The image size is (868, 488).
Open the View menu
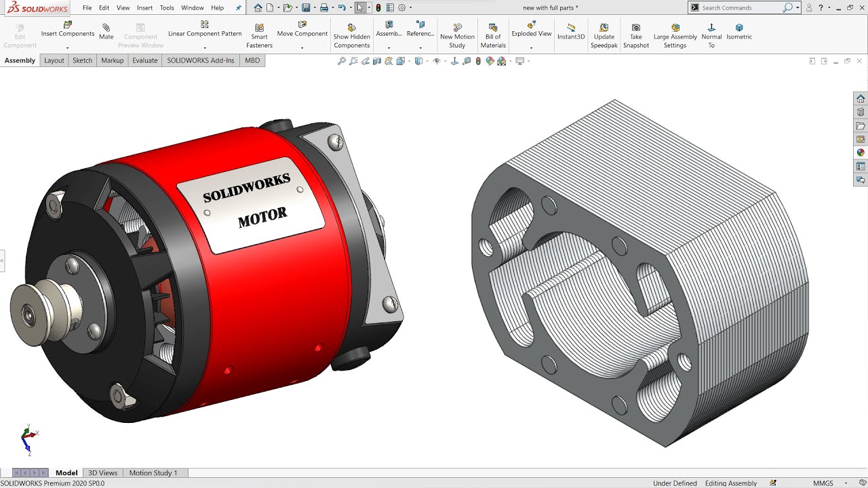pyautogui.click(x=123, y=7)
